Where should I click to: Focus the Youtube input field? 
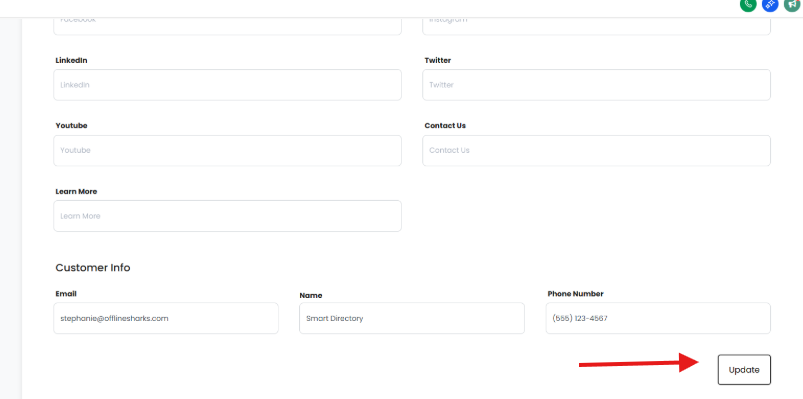pos(227,151)
